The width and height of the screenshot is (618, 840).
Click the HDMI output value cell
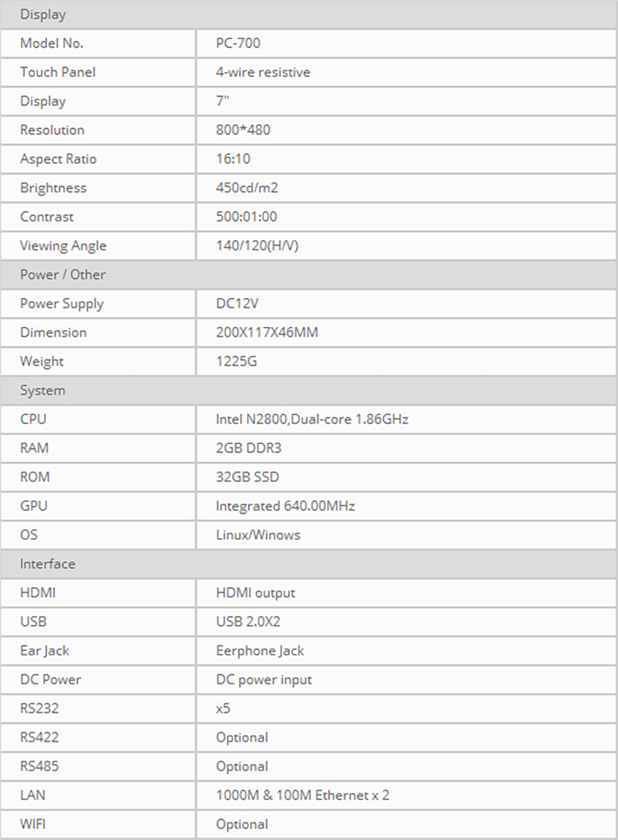(x=255, y=593)
